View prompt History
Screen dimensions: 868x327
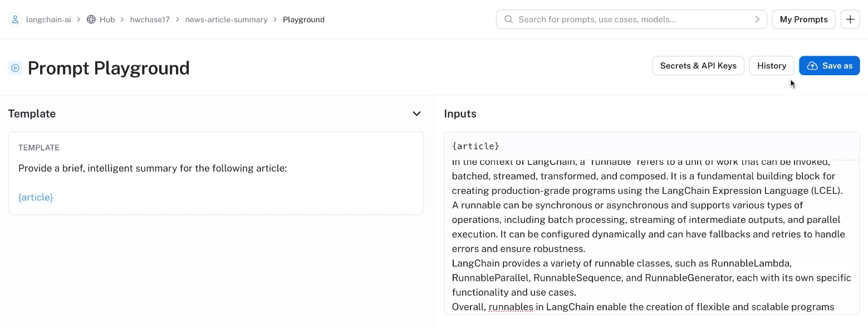771,65
